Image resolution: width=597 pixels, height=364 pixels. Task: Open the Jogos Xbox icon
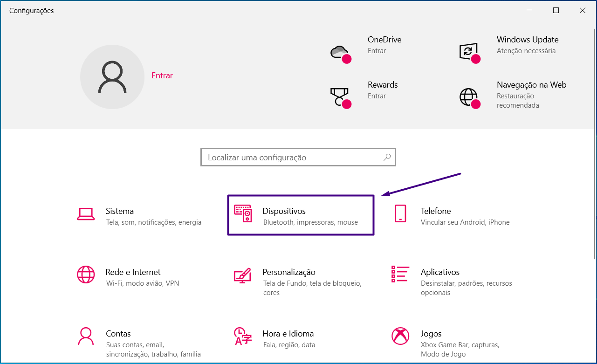pyautogui.click(x=400, y=336)
